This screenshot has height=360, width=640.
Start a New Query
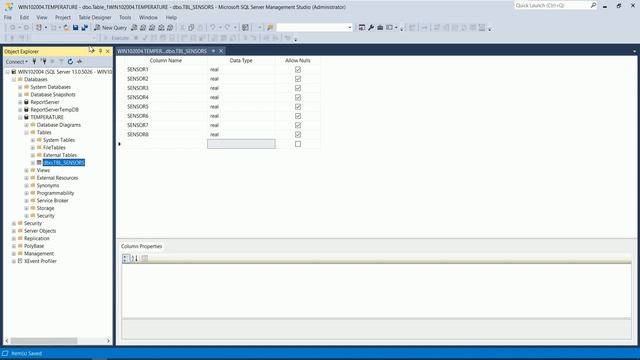click(110, 27)
